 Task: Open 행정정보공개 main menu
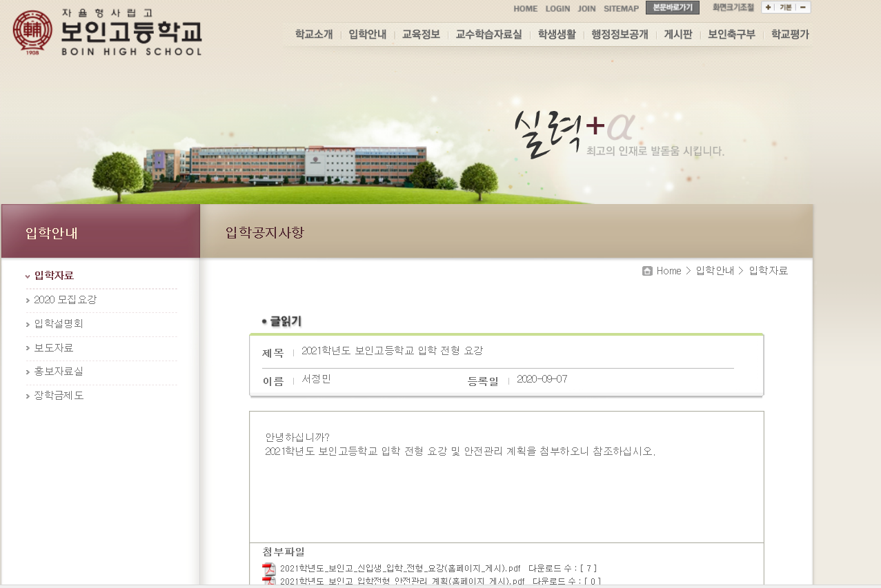[620, 34]
